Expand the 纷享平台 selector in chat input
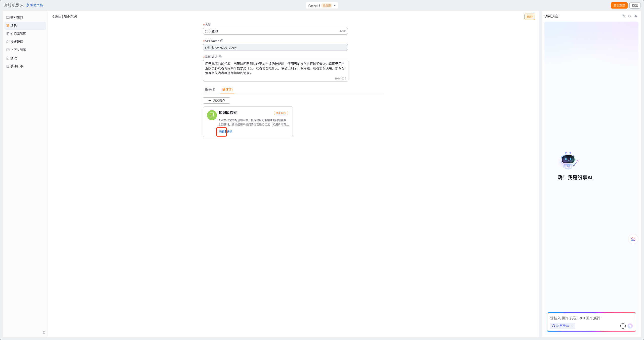The height and width of the screenshot is (340, 644). tap(562, 326)
